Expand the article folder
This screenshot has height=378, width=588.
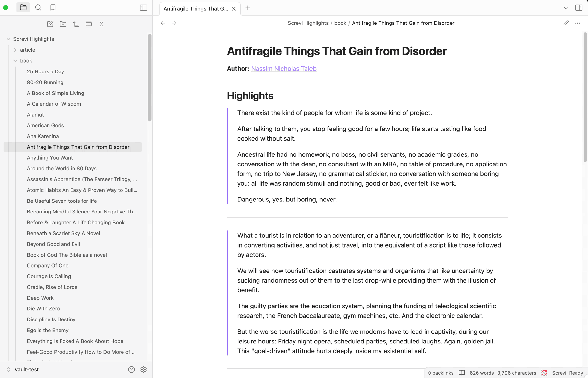(x=15, y=50)
